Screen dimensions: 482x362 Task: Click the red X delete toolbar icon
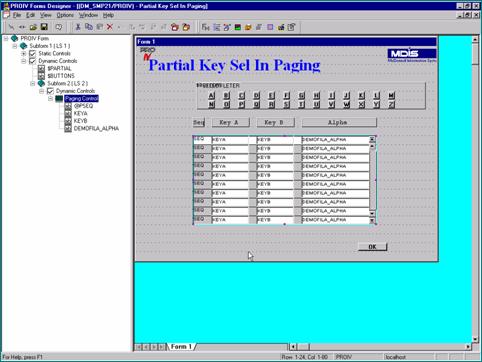coord(110,27)
